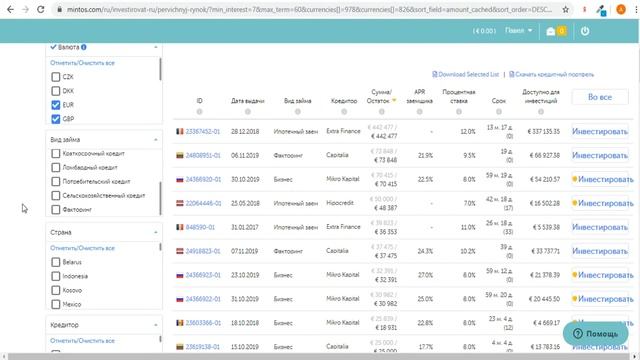Collapse the Страна filter section
The height and width of the screenshot is (360, 640).
(x=156, y=232)
